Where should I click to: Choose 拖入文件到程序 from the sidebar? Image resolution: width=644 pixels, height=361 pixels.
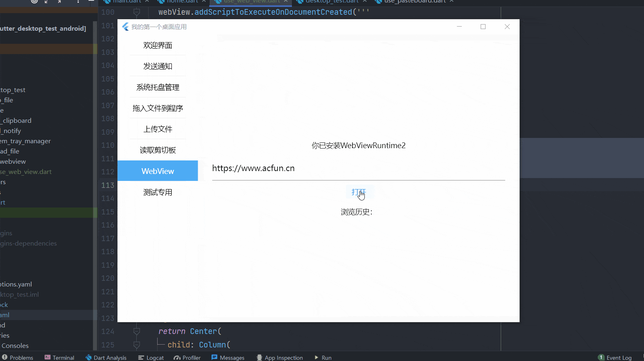pos(158,108)
